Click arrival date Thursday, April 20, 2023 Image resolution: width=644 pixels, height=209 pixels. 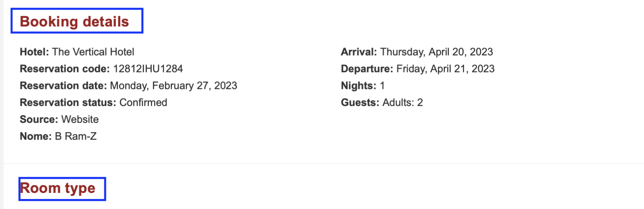[x=437, y=52]
